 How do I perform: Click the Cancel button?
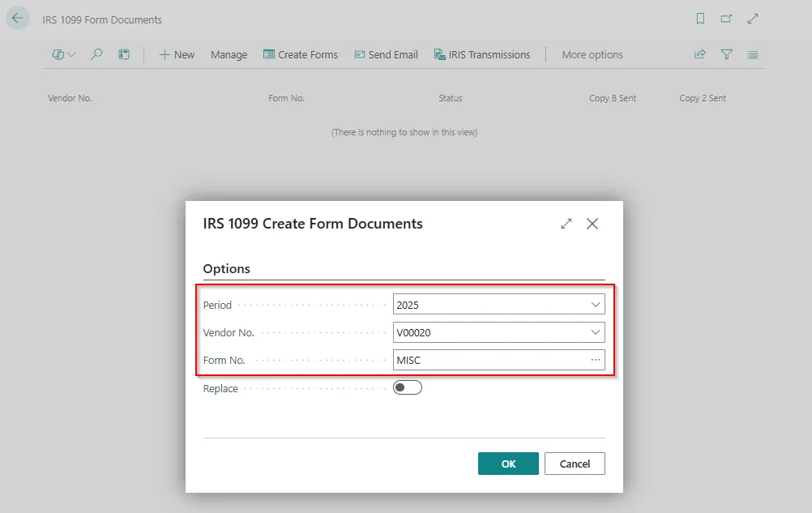point(575,464)
